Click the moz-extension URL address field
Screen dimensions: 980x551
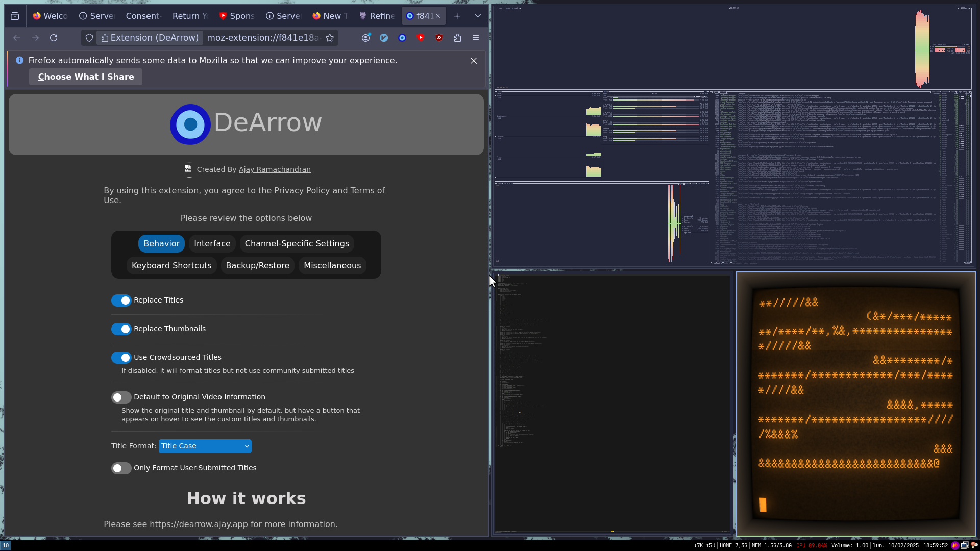coord(263,38)
